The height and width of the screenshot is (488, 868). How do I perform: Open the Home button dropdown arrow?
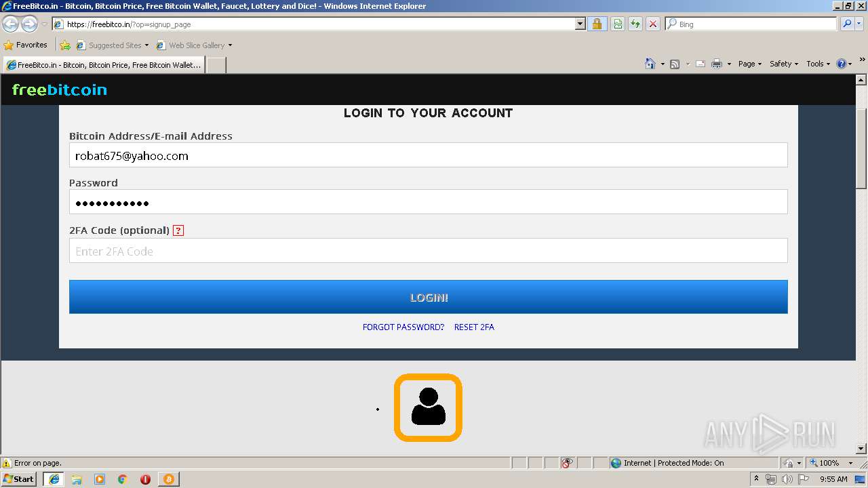click(663, 64)
